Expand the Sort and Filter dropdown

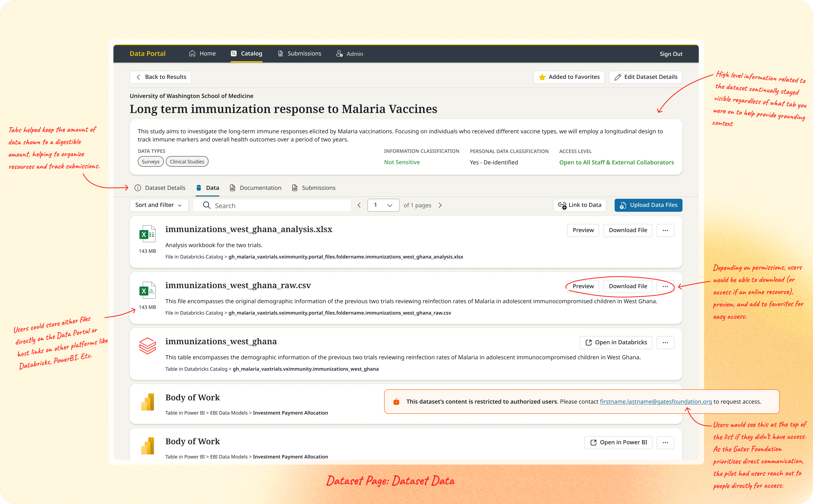coord(159,205)
